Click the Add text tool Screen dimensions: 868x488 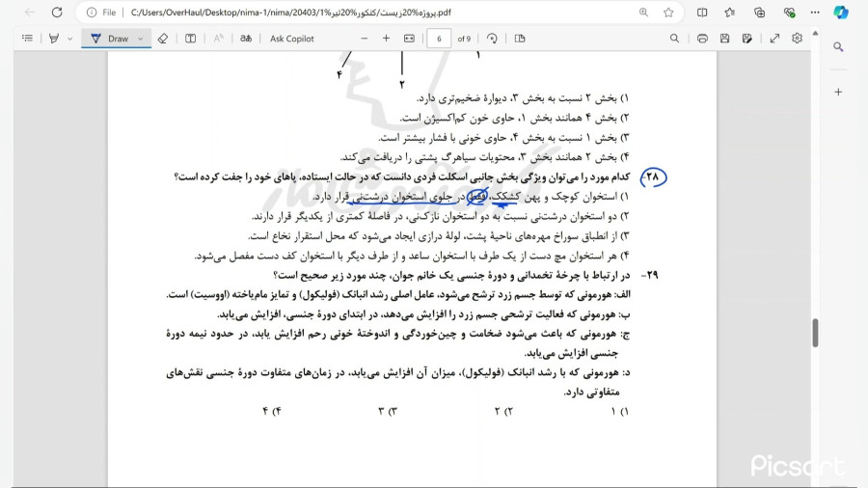point(190,39)
